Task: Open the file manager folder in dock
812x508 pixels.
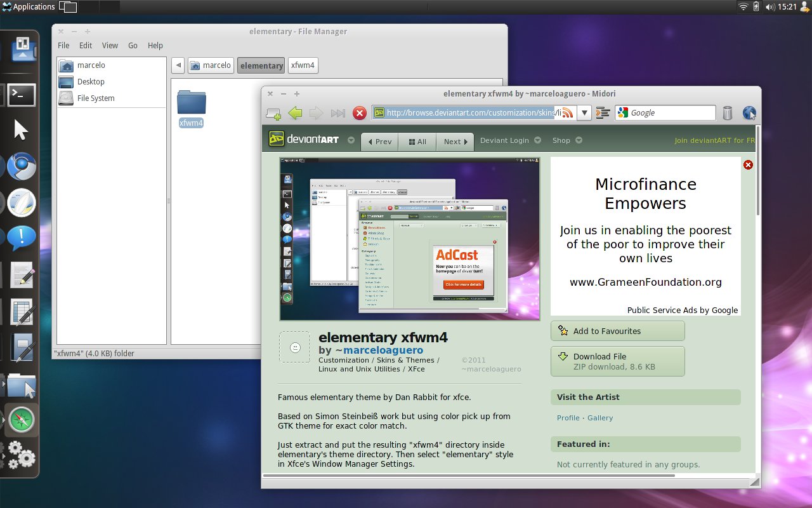Action: click(x=21, y=384)
